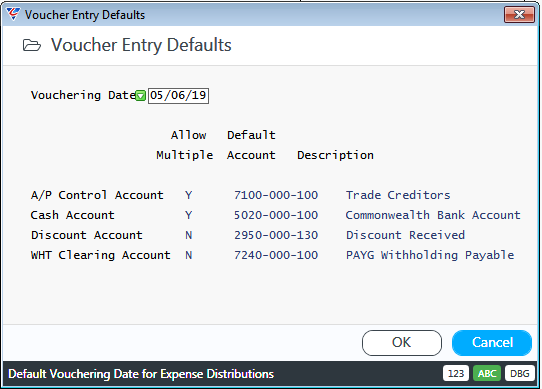Click the Cancel button

[492, 343]
